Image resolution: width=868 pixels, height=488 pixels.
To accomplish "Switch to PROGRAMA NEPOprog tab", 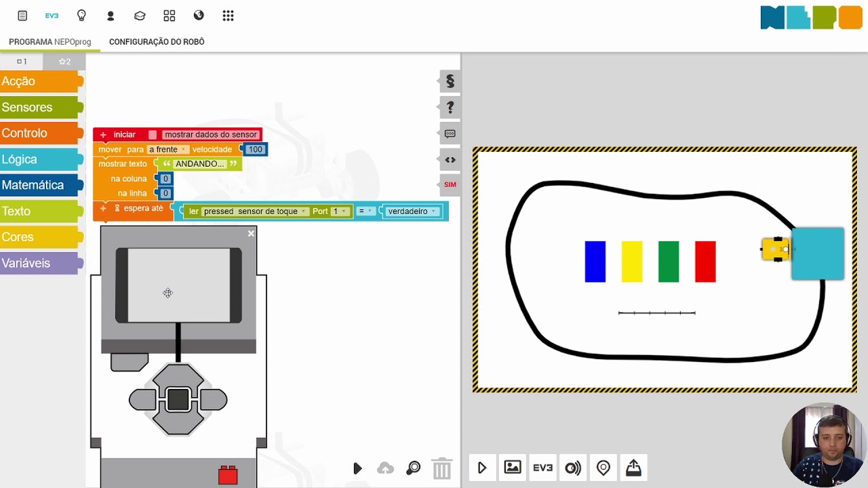I will click(x=50, y=42).
